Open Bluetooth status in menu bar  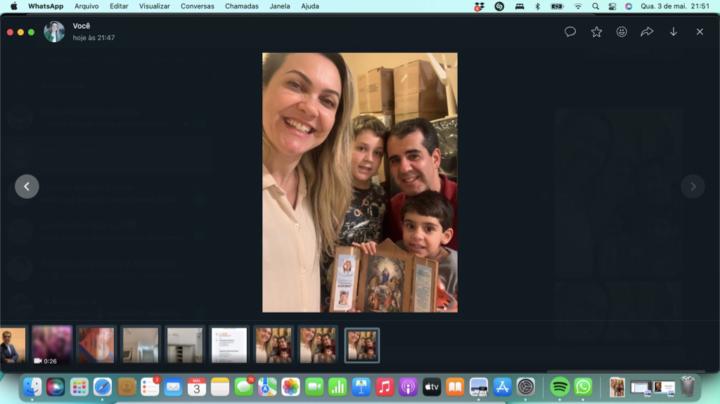537,6
